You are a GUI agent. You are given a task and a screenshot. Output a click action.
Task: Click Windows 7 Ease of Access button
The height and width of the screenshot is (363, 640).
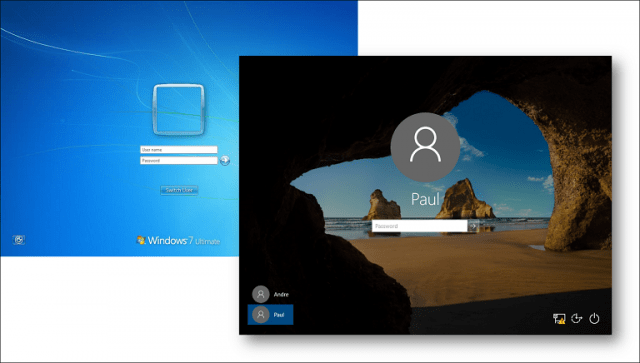[19, 240]
